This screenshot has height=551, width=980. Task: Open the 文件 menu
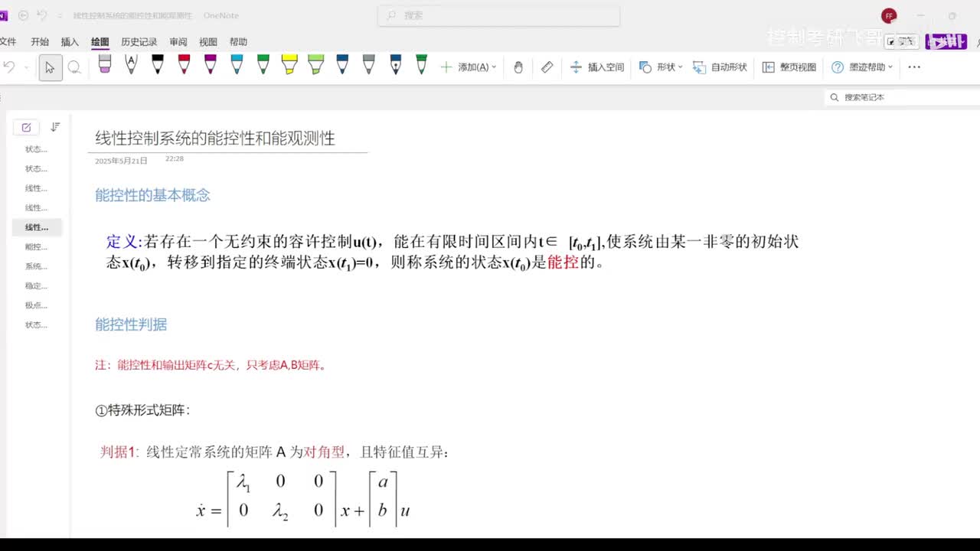[x=8, y=42]
